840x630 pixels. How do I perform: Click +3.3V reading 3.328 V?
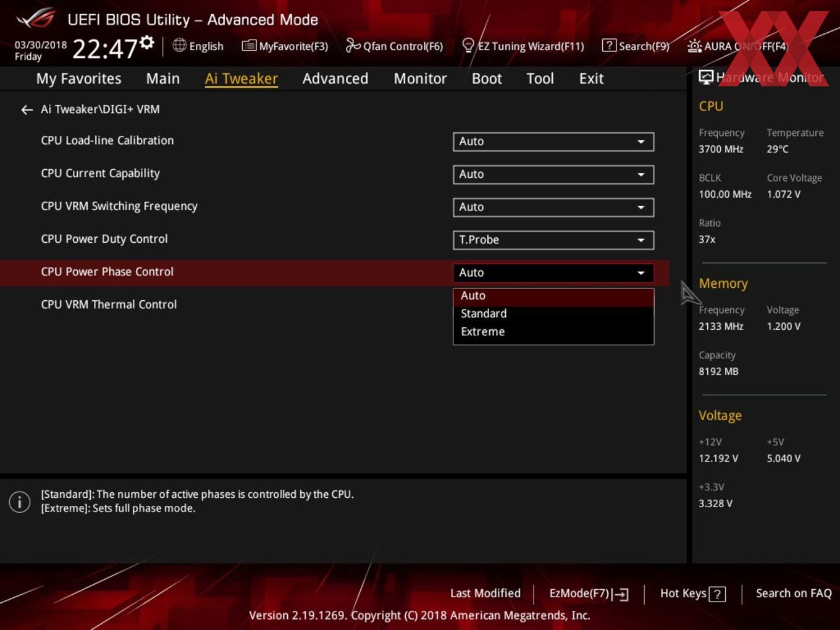pos(715,503)
